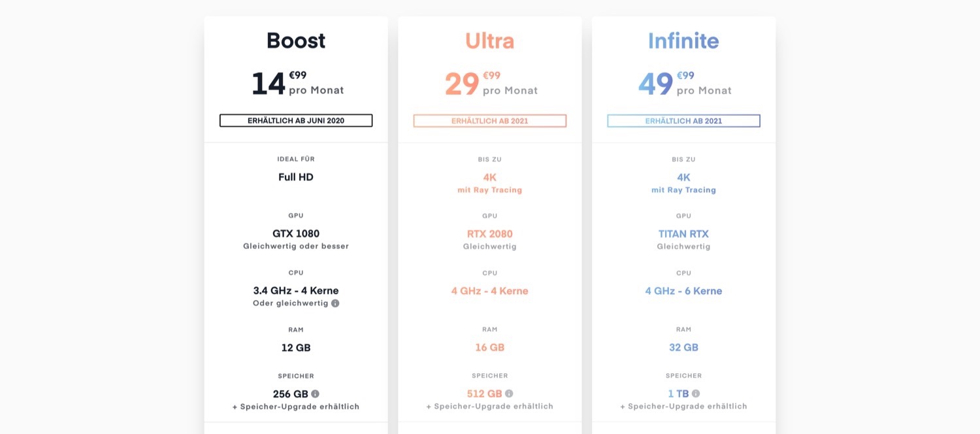Screen dimensions: 980x434
Task: Click info icon beside Boost's Oder gleichwertig
Action: pos(335,303)
